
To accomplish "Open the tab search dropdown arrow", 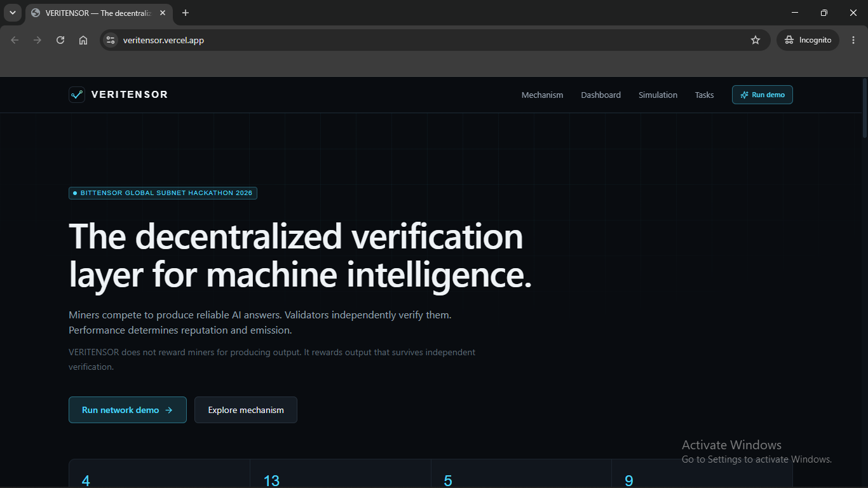I will (x=13, y=13).
